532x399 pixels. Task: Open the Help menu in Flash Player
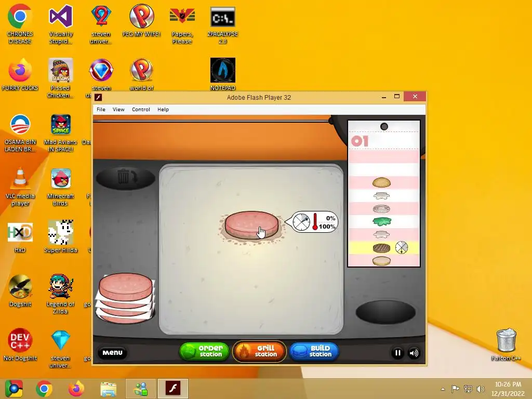[163, 109]
